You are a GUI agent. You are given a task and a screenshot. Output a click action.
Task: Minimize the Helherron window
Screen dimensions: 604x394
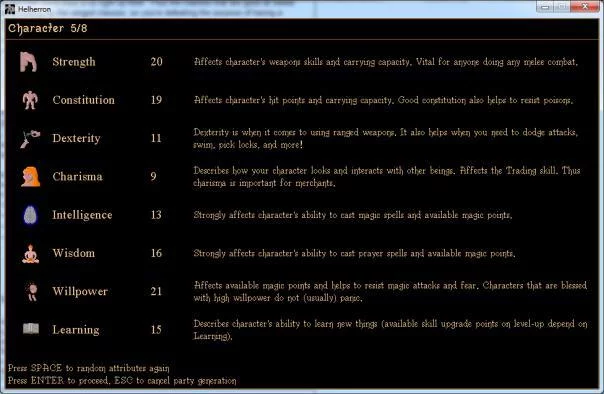pyautogui.click(x=545, y=7)
